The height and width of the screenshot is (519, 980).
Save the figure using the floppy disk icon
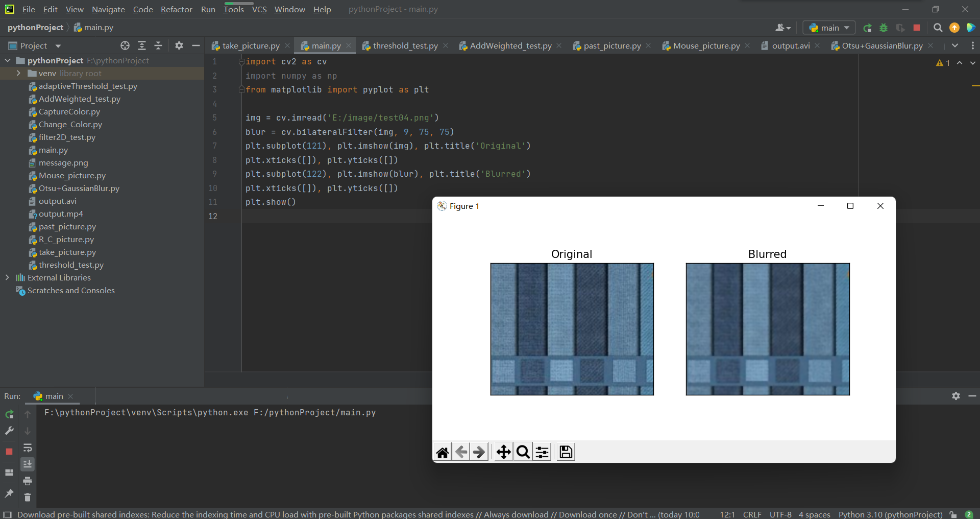point(566,452)
